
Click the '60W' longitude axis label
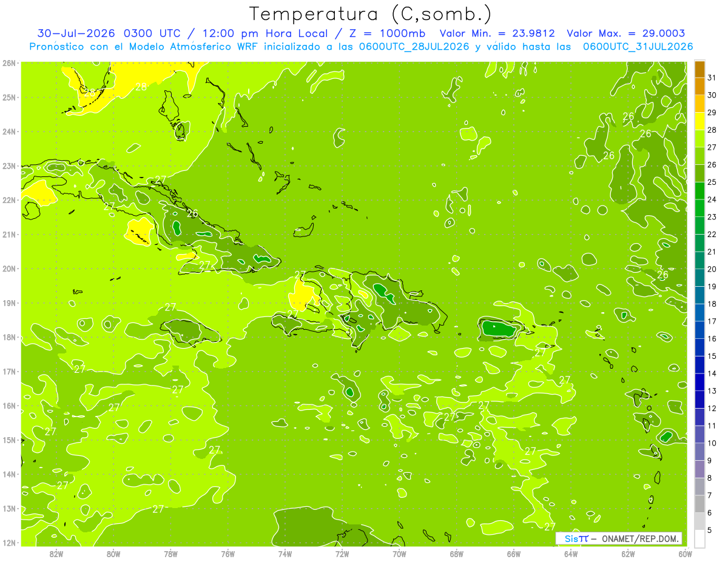pos(685,554)
